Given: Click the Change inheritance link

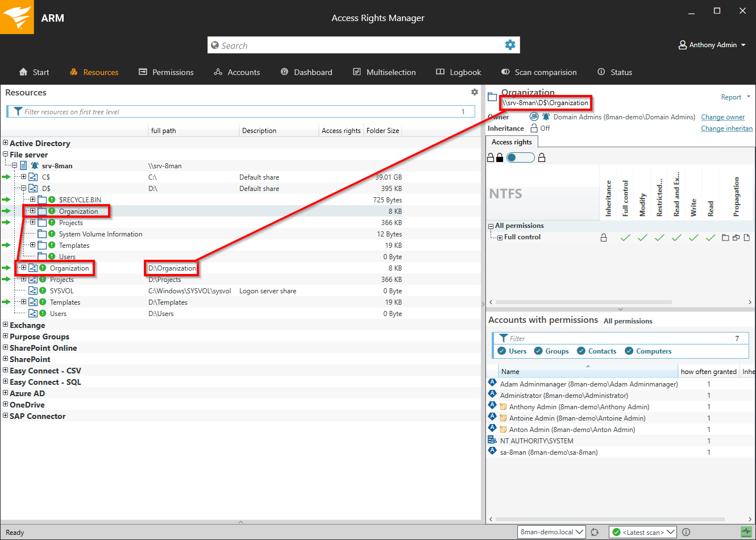Looking at the screenshot, I should (x=727, y=128).
